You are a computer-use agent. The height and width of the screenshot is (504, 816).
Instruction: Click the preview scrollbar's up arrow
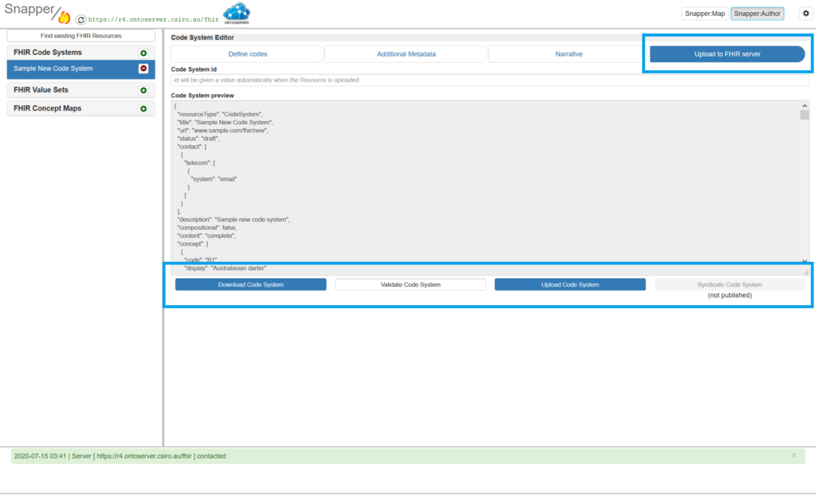(804, 105)
